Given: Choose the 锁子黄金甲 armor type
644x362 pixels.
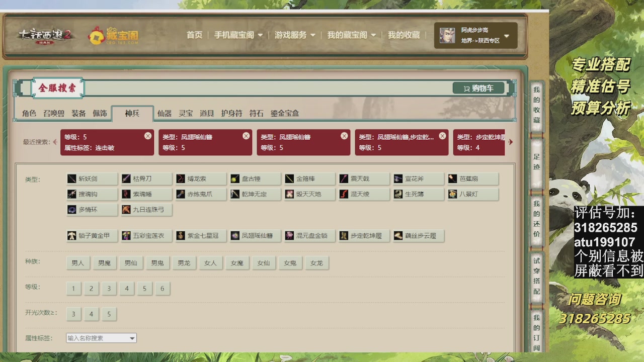Looking at the screenshot, I should click(92, 236).
